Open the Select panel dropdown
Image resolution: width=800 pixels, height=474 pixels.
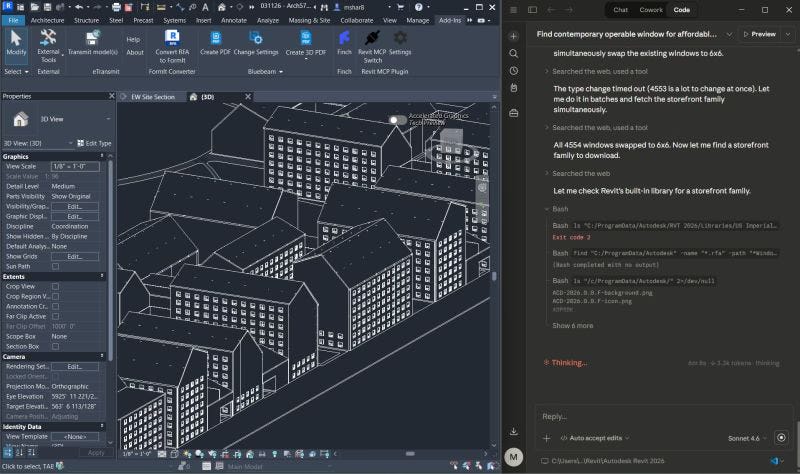point(16,72)
